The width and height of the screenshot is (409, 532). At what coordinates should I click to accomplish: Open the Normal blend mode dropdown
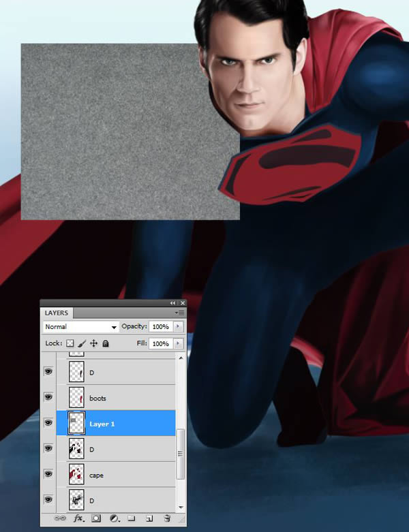click(81, 327)
